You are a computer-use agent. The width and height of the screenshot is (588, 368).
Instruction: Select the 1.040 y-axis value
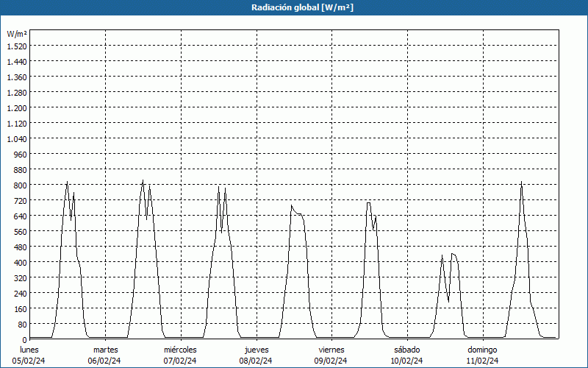tap(17, 138)
